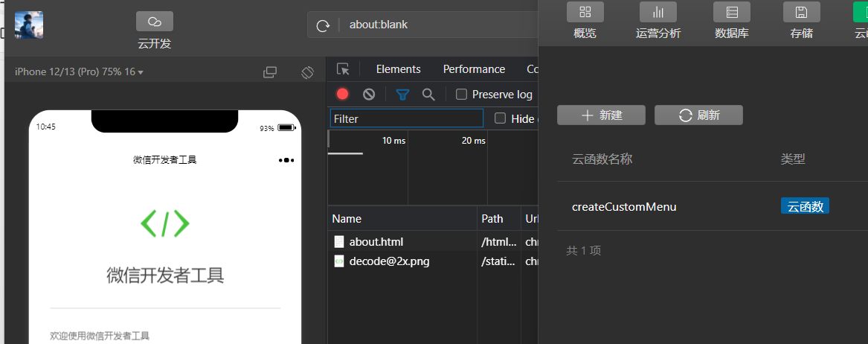Image resolution: width=868 pixels, height=344 pixels.
Task: Toggle the network filter funnel
Action: pos(403,95)
